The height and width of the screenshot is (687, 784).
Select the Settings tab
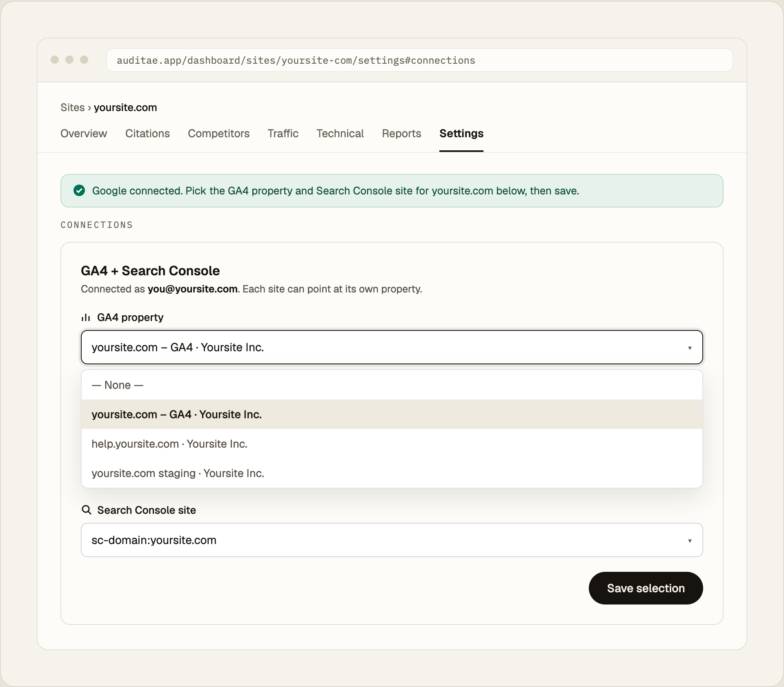461,134
